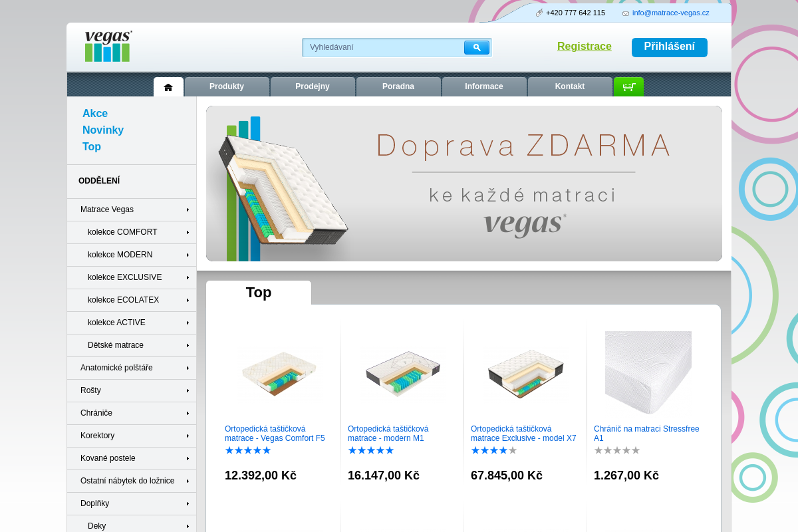Open the Novinky sidebar link
The width and height of the screenshot is (798, 532).
pos(103,130)
